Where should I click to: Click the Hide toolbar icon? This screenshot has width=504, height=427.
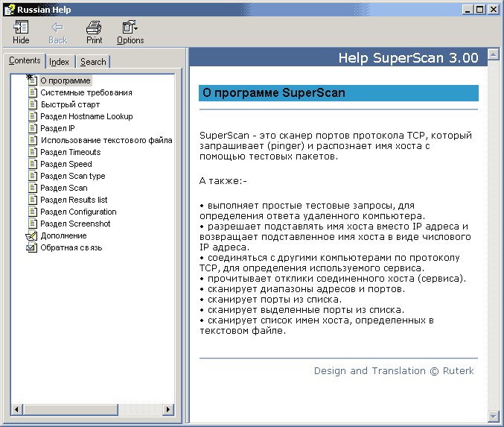[x=21, y=28]
